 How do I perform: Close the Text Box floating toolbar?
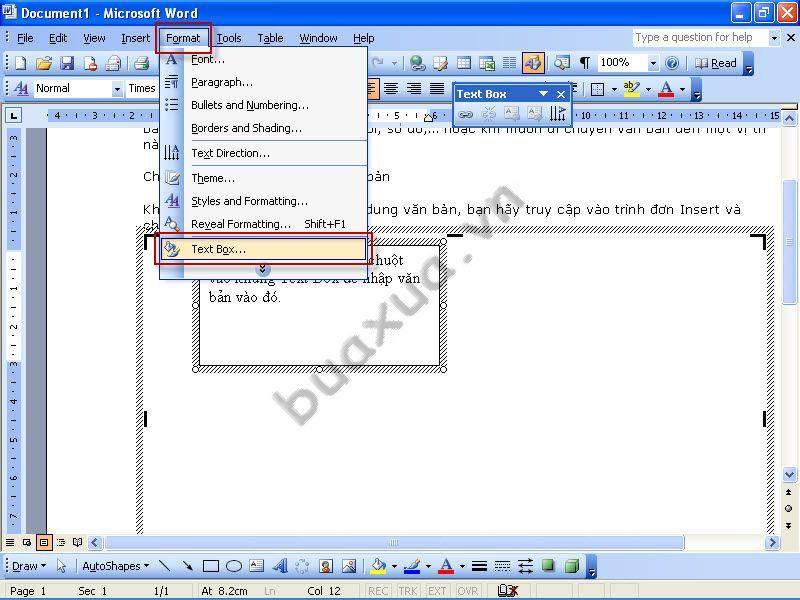(561, 94)
